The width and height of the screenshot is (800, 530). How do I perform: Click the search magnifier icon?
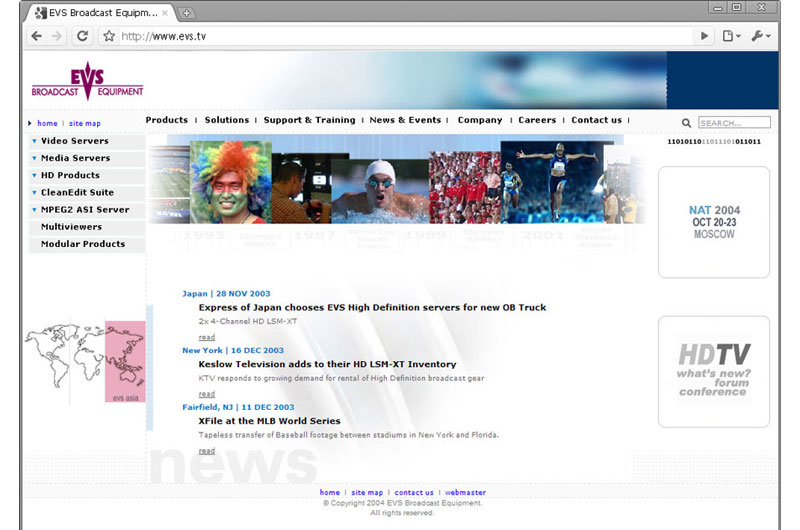[x=686, y=123]
